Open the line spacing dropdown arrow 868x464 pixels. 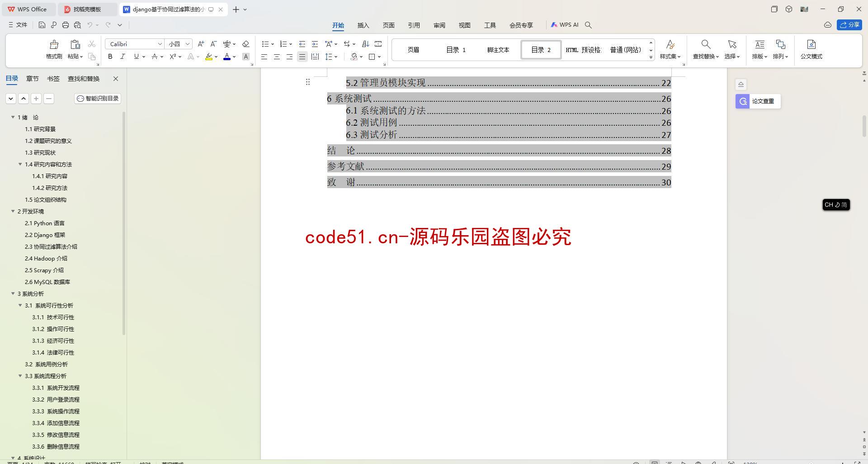[335, 57]
